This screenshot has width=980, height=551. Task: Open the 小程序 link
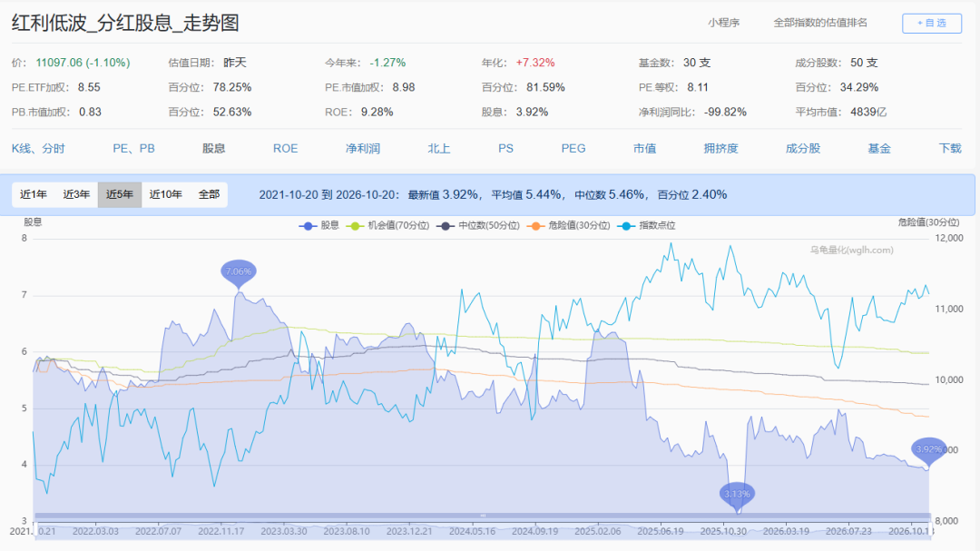[724, 23]
